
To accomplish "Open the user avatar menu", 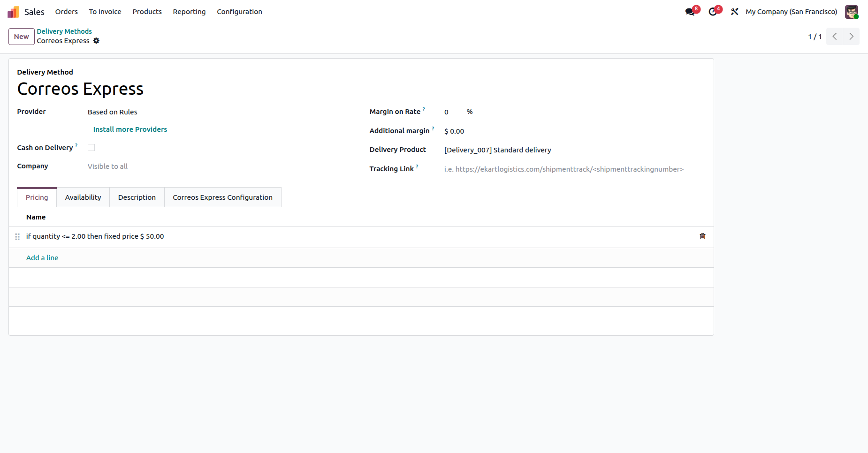I will point(852,12).
